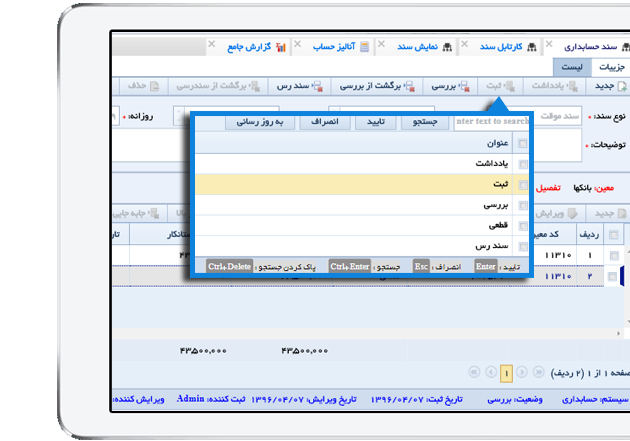Open the نمایش سند tab
Image resolution: width=630 pixels, height=441 pixels.
coord(417,47)
